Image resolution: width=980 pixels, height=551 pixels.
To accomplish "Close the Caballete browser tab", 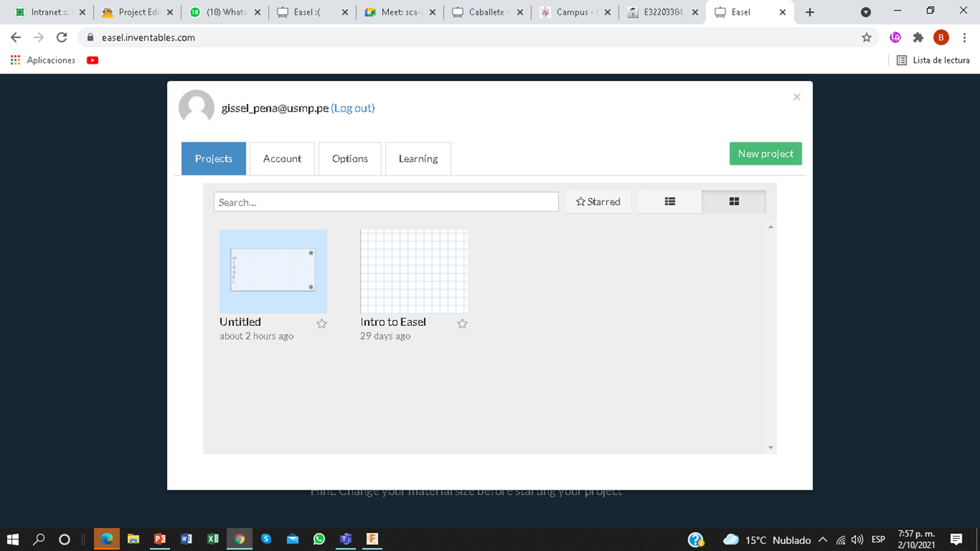I will 520,12.
